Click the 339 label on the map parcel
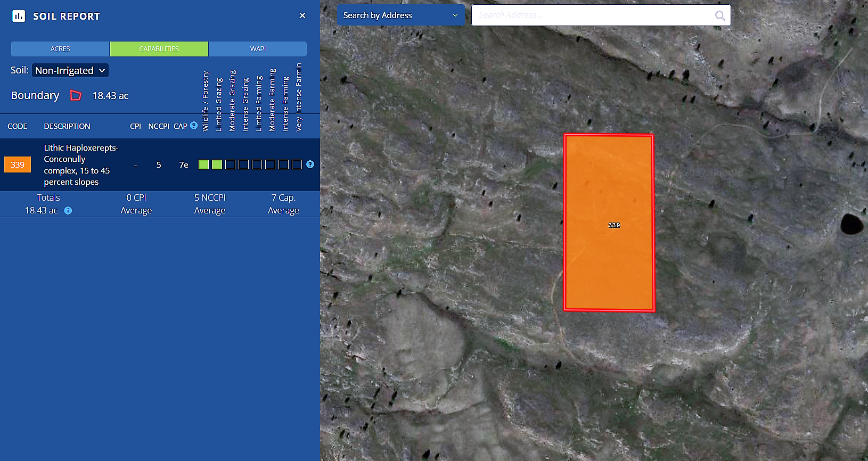The width and height of the screenshot is (868, 461). point(614,225)
